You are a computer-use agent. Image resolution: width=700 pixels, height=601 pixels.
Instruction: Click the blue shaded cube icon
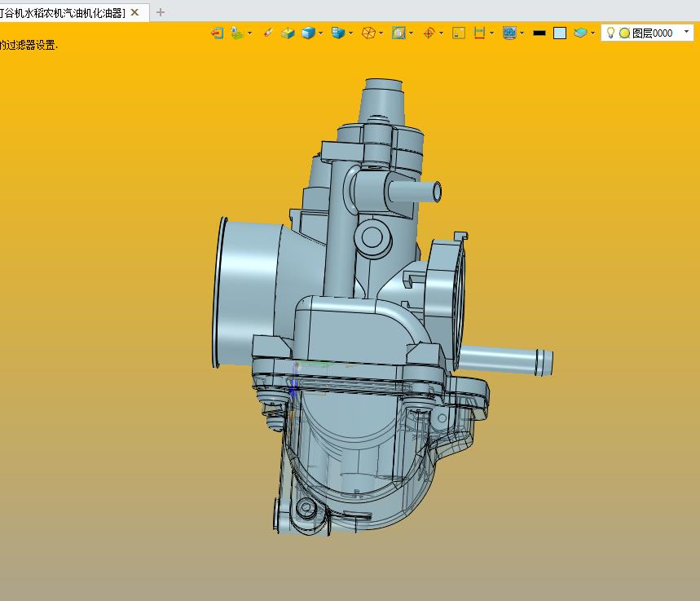308,33
